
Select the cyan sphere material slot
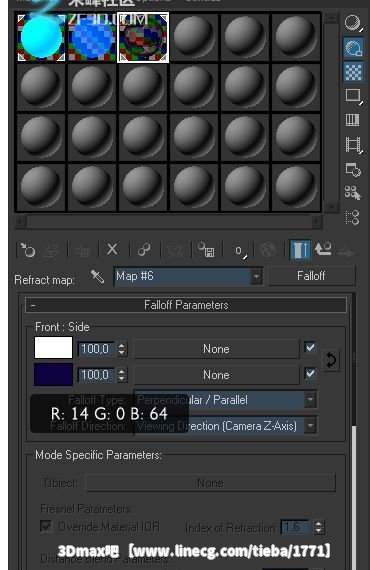point(41,37)
